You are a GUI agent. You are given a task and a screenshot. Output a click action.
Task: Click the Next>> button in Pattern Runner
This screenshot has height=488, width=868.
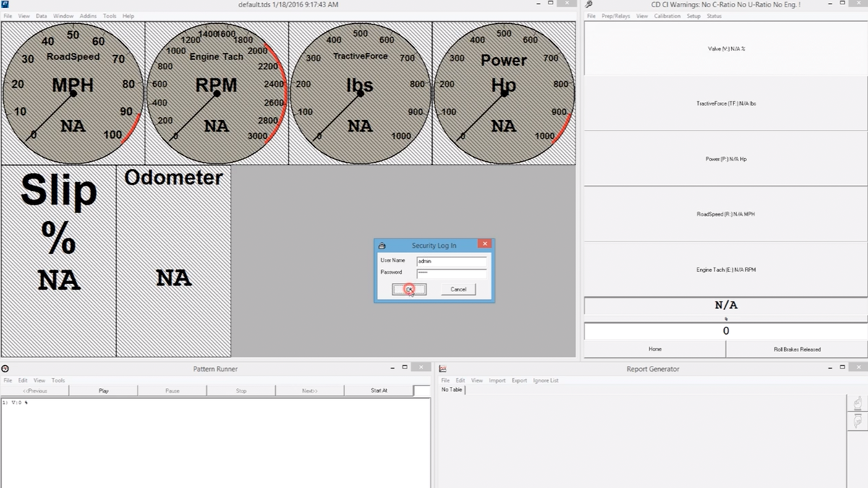click(x=310, y=390)
